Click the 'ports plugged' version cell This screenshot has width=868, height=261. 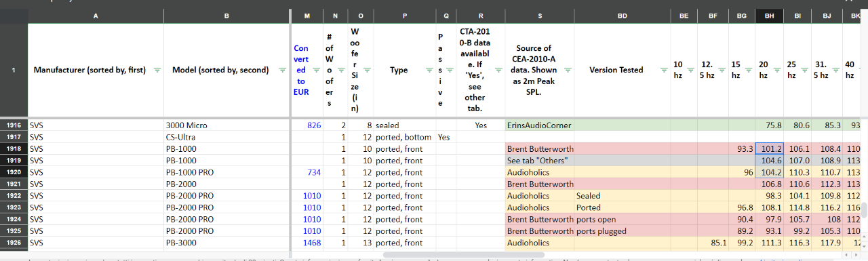click(622, 231)
